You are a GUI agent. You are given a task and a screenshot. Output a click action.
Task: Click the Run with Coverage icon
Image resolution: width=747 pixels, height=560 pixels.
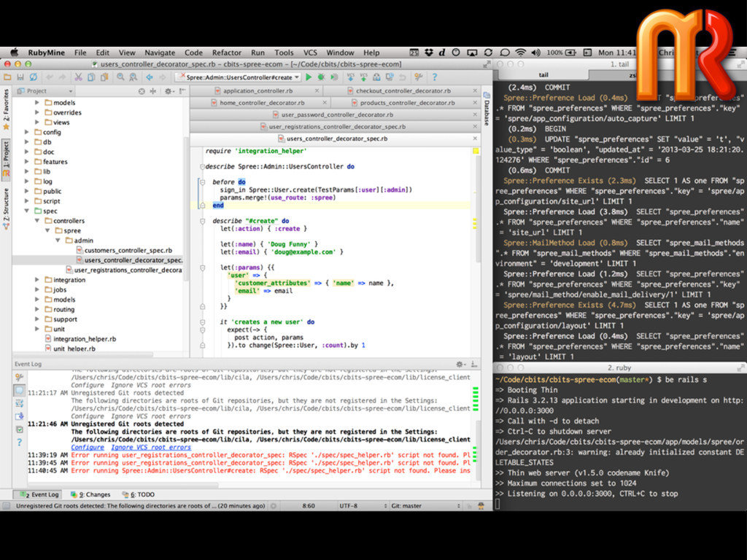334,77
